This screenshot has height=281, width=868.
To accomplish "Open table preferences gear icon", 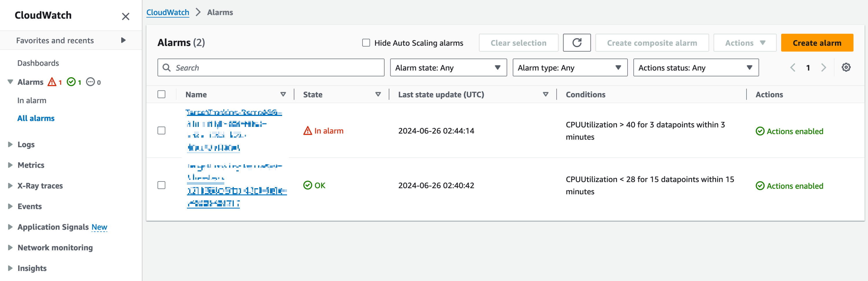I will (x=846, y=67).
